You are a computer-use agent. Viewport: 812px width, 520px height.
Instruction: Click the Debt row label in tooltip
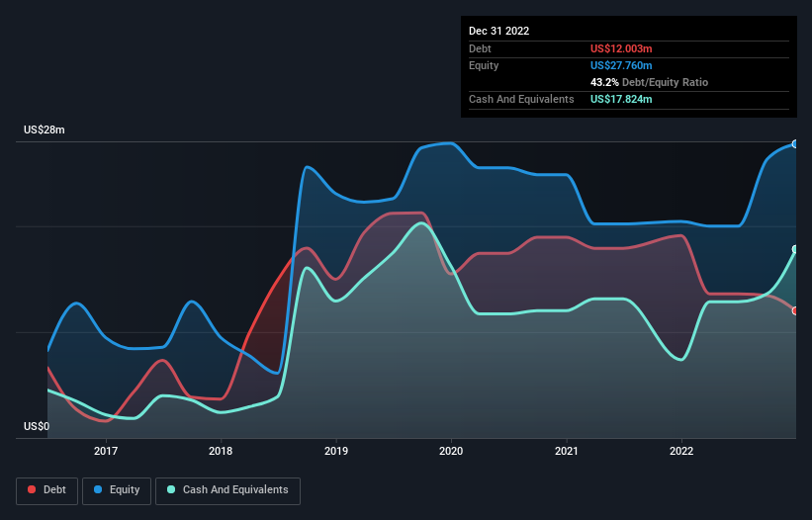point(480,48)
